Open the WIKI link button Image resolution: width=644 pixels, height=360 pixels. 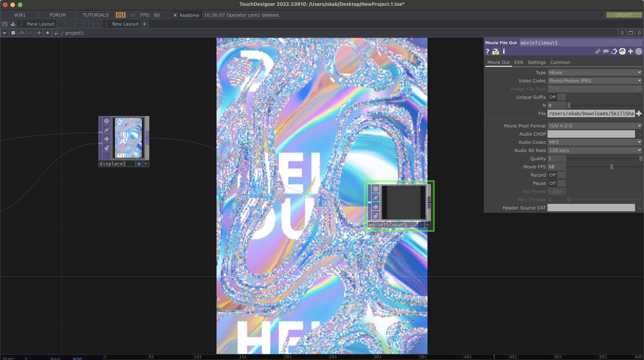click(20, 15)
